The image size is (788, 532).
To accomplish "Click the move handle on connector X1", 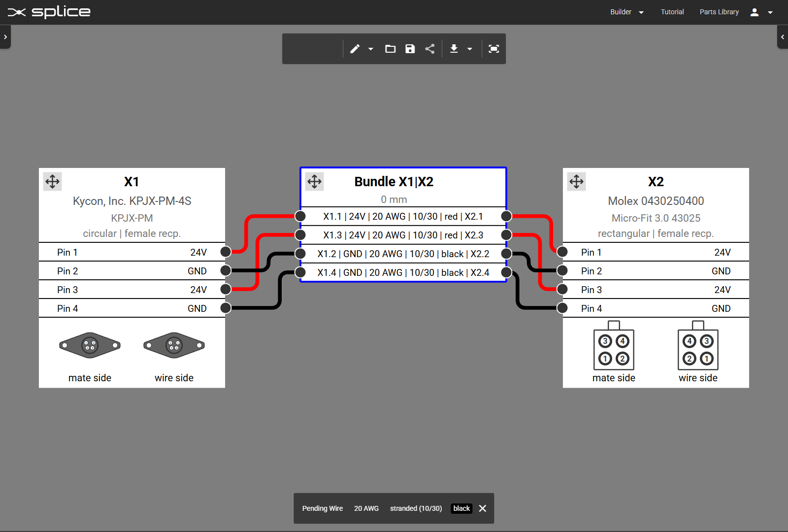I will 52,181.
